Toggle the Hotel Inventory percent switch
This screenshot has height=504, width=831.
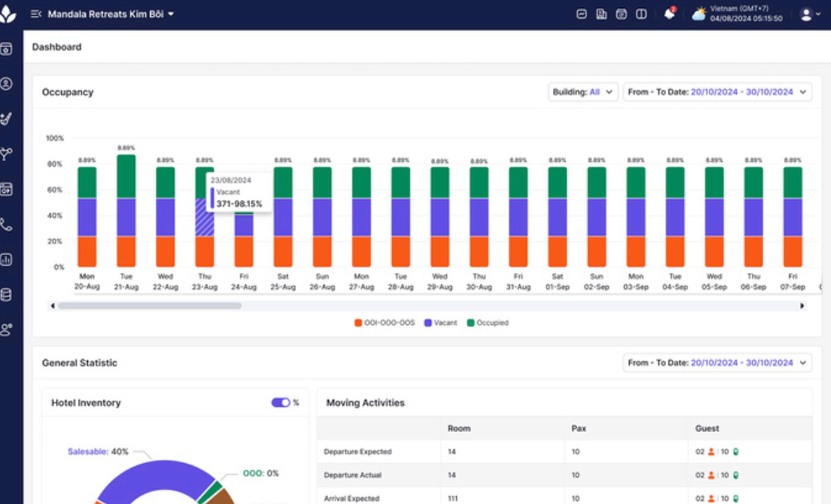pyautogui.click(x=281, y=403)
